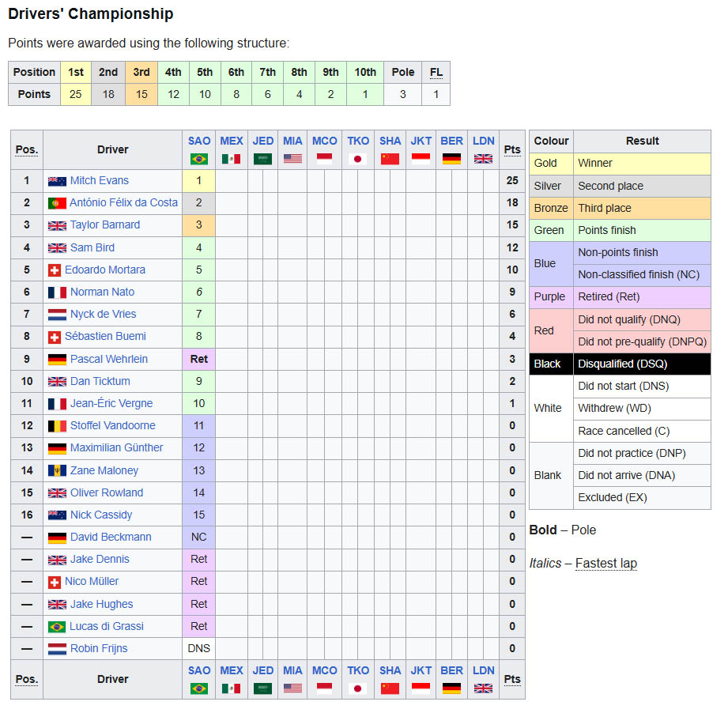Click the UK flag beside Taylor Barnard
728x713 pixels.
coord(57,225)
